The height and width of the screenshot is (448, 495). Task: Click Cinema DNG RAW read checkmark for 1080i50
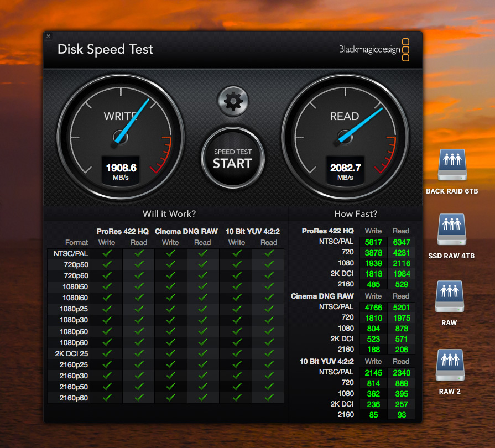tap(202, 286)
